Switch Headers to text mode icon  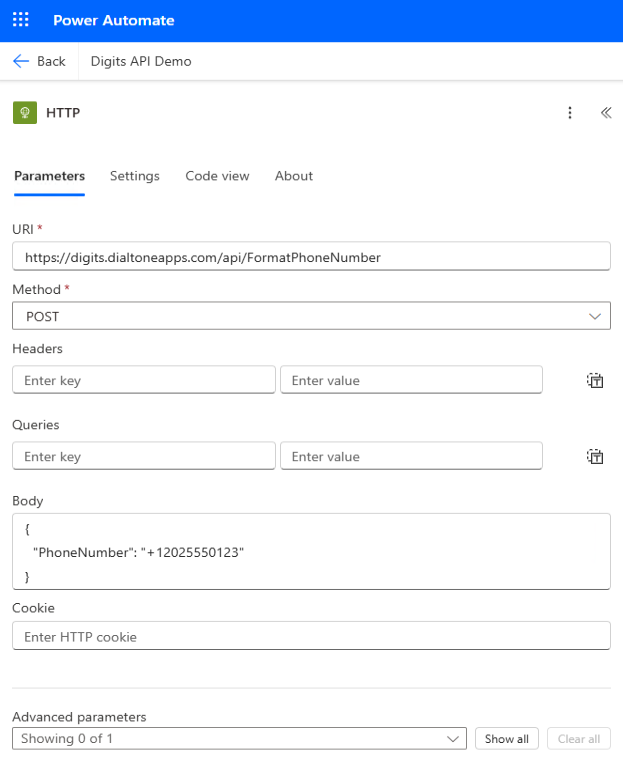(x=595, y=380)
